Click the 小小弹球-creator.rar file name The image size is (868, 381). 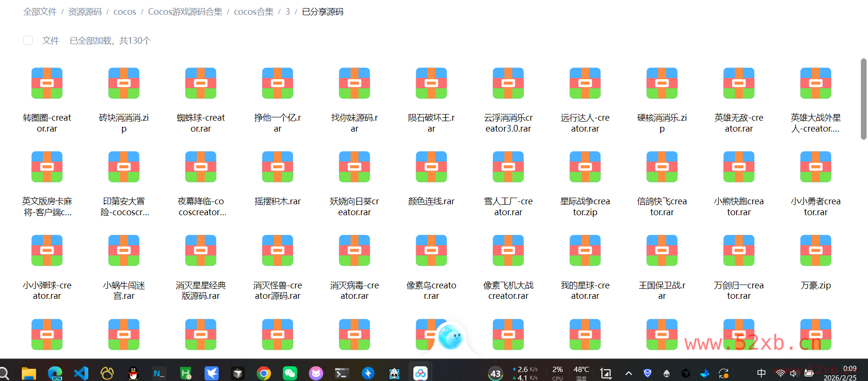click(47, 290)
